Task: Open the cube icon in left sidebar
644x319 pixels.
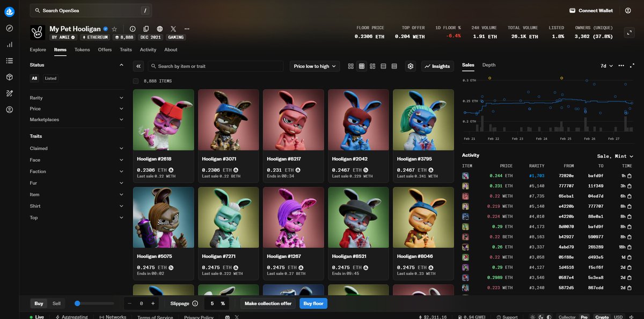Action: pos(9,77)
